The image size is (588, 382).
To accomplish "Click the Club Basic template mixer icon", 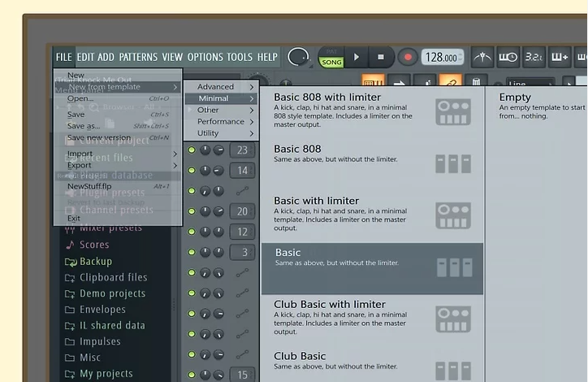I will point(453,371).
